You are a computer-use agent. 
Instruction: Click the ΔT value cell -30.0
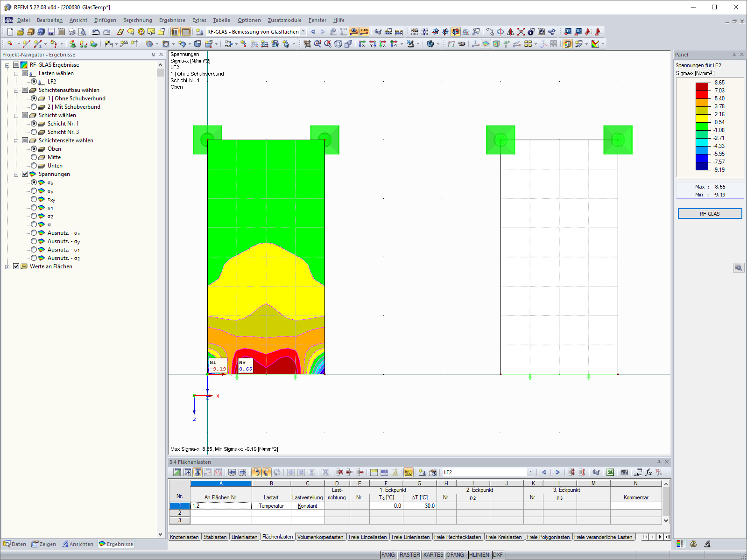pos(419,506)
